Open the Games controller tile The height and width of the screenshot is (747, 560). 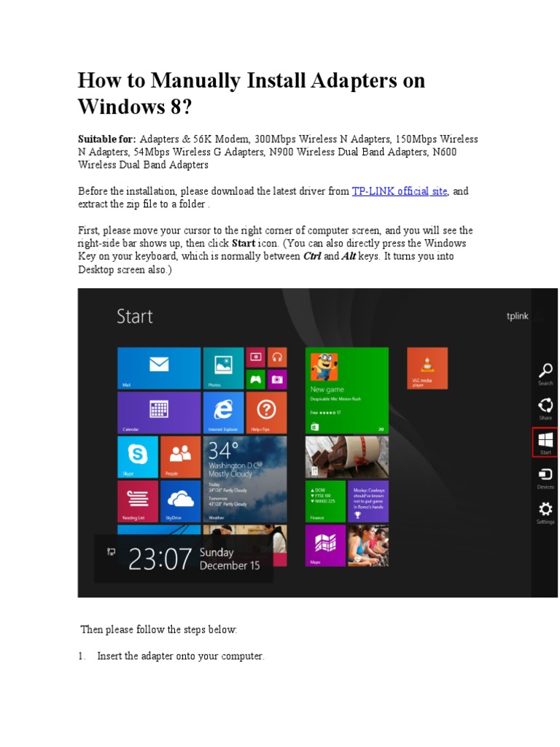[256, 379]
